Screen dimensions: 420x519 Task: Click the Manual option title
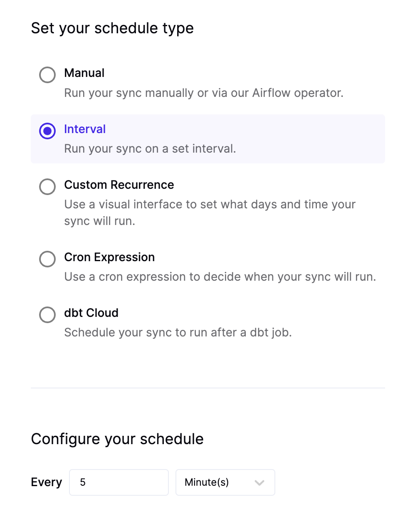point(84,73)
